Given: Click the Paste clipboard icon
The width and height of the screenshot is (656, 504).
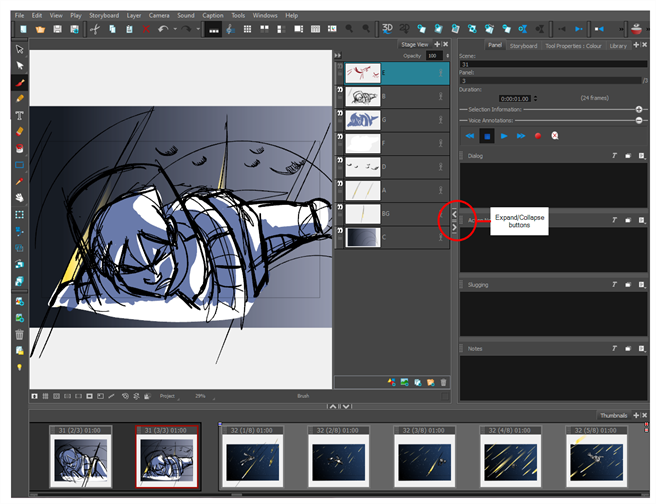Looking at the screenshot, I should click(x=129, y=29).
